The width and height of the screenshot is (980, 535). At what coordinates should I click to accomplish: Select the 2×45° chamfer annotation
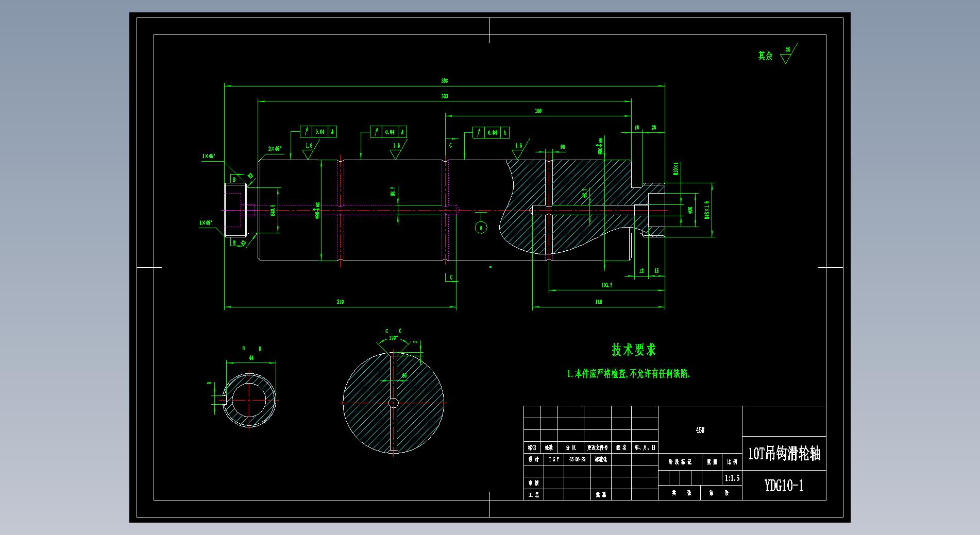[x=275, y=149]
